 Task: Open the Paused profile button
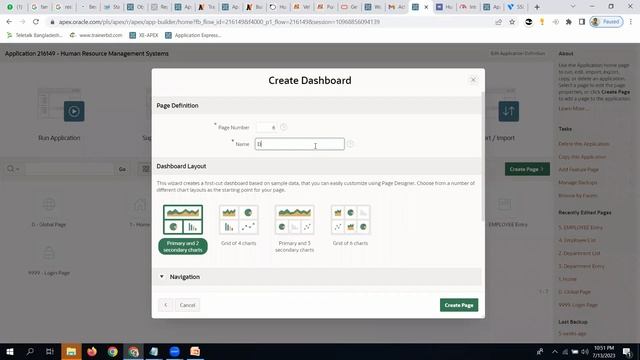pyautogui.click(x=606, y=22)
